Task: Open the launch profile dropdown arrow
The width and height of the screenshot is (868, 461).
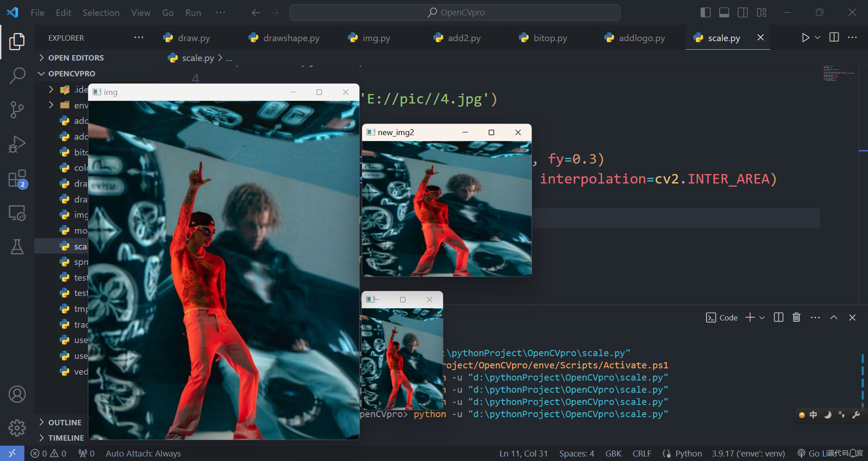Action: (762, 318)
